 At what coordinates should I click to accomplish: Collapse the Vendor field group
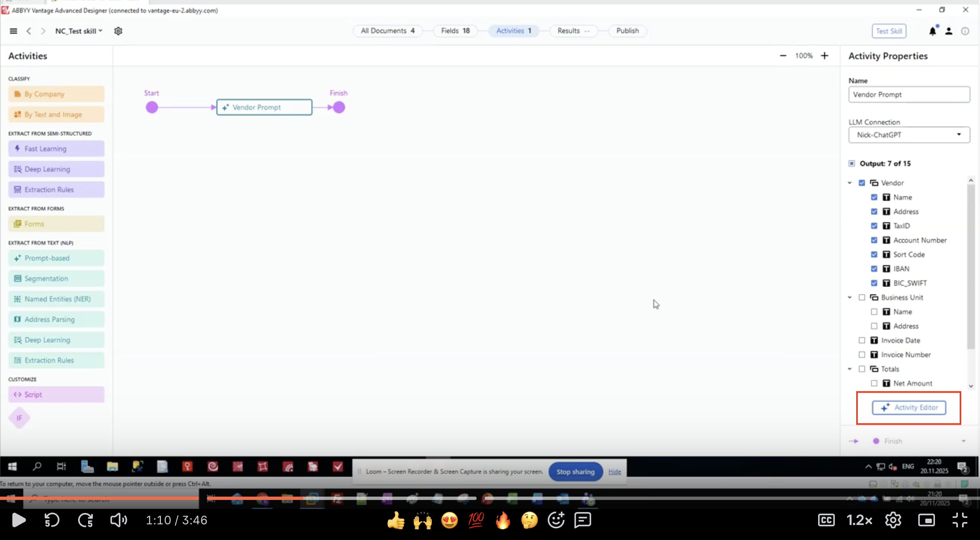[849, 183]
